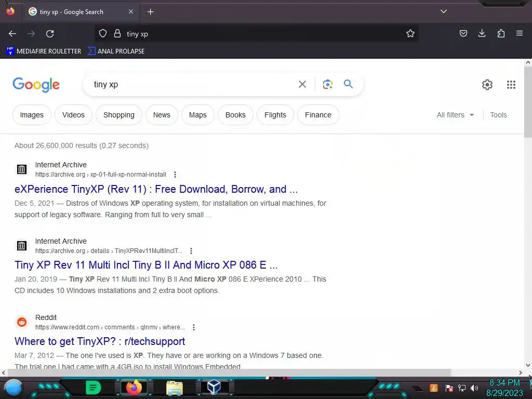
Task: Open the MEDIAFIRE ROULETTER bookmark
Action: (44, 51)
